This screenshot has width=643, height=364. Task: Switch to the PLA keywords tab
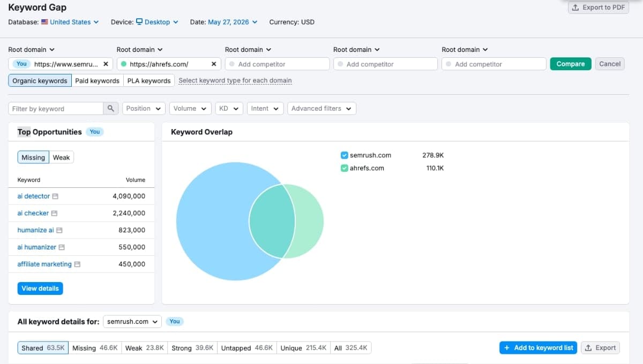tap(149, 81)
